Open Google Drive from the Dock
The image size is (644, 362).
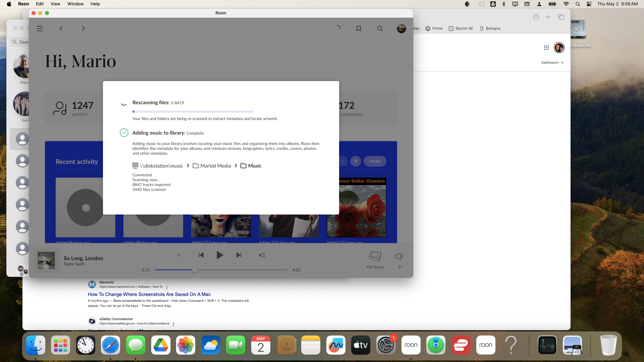coord(160,345)
